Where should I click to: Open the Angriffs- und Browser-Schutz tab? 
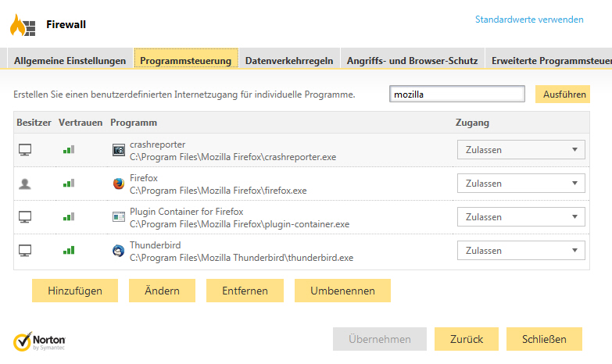point(412,60)
